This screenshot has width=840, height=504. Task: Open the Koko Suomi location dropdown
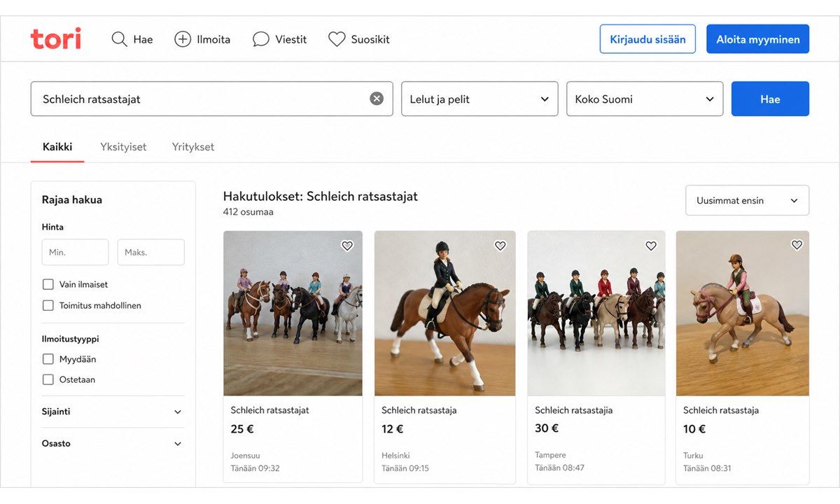coord(645,99)
